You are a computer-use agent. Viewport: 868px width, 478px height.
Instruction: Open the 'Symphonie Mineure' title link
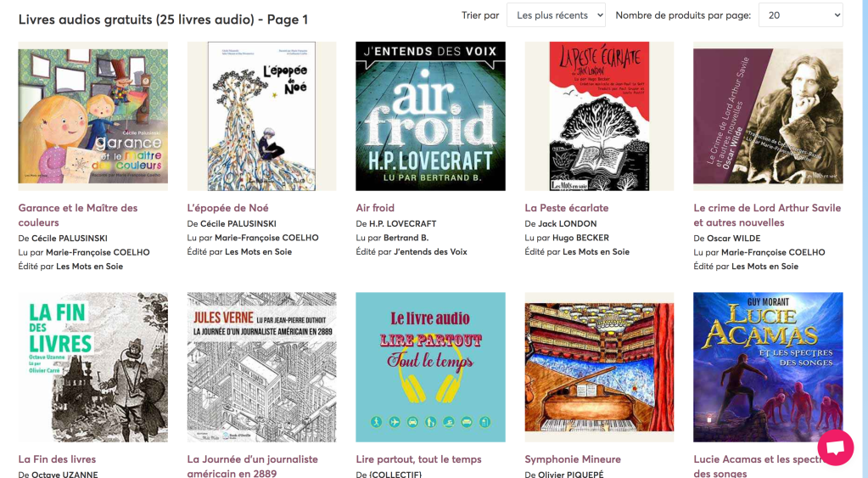(x=573, y=459)
